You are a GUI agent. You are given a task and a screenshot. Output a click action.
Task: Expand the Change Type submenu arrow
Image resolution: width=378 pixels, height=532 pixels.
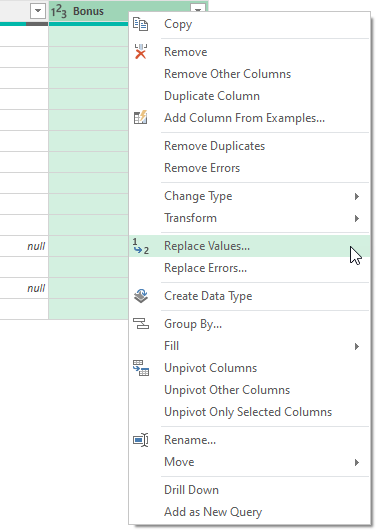pos(356,196)
